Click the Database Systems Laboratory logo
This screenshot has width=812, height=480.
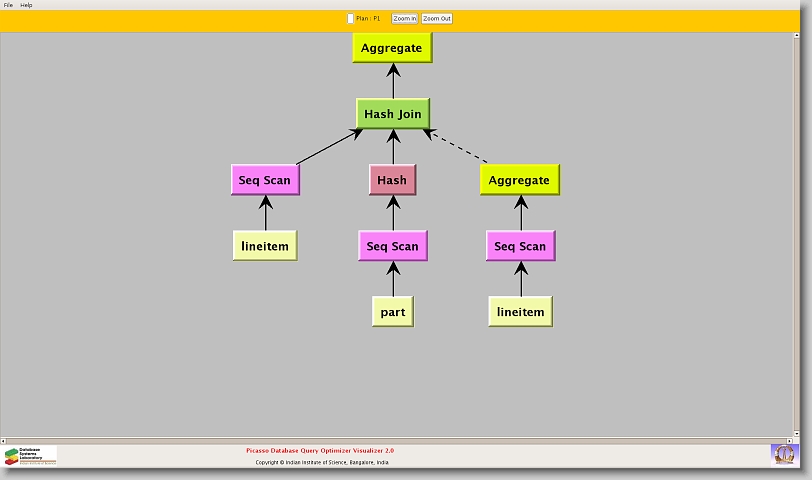[x=30, y=456]
